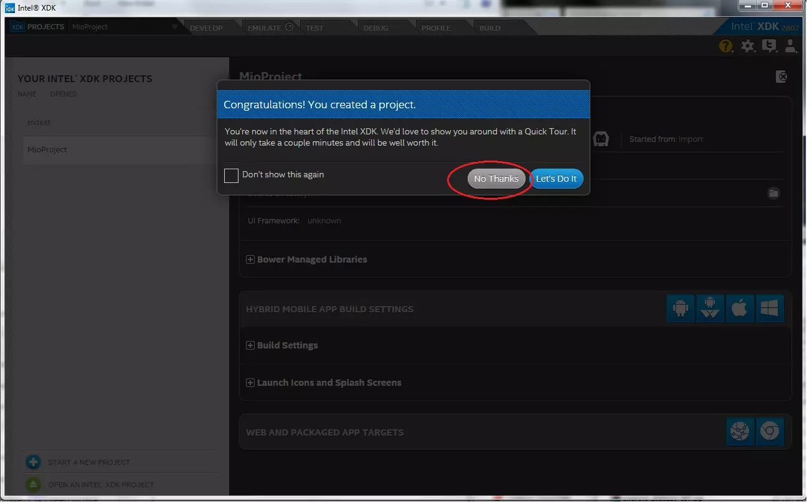
Task: Click the Intel XDK 2807 version label
Action: [765, 27]
